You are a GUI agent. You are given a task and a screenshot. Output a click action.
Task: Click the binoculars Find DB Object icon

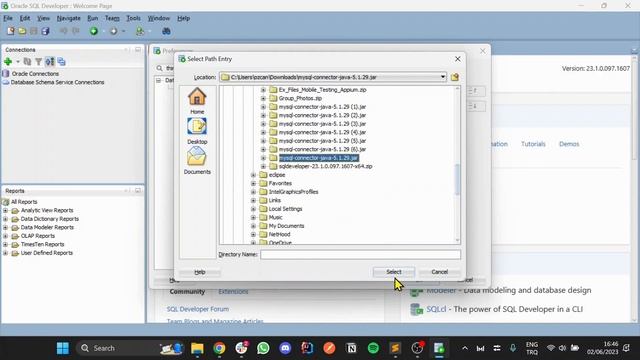coord(166,31)
